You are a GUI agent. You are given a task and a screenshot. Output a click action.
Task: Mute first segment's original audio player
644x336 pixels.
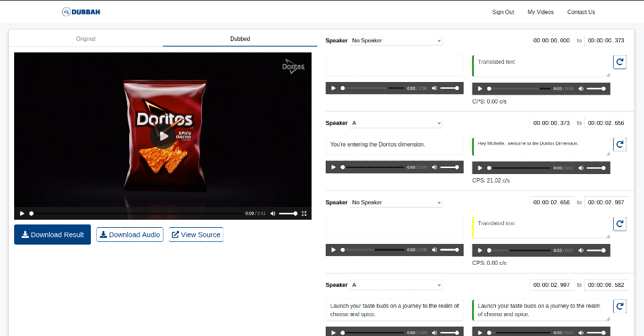pyautogui.click(x=435, y=88)
